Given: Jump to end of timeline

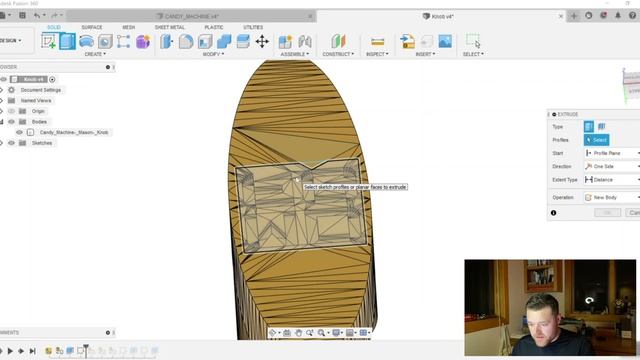Looking at the screenshot, I should [x=32, y=351].
